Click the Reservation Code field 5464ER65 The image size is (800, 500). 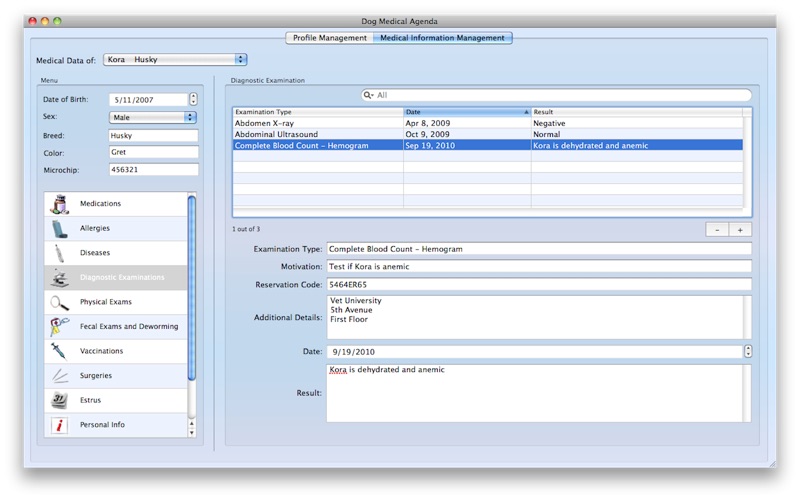(539, 285)
